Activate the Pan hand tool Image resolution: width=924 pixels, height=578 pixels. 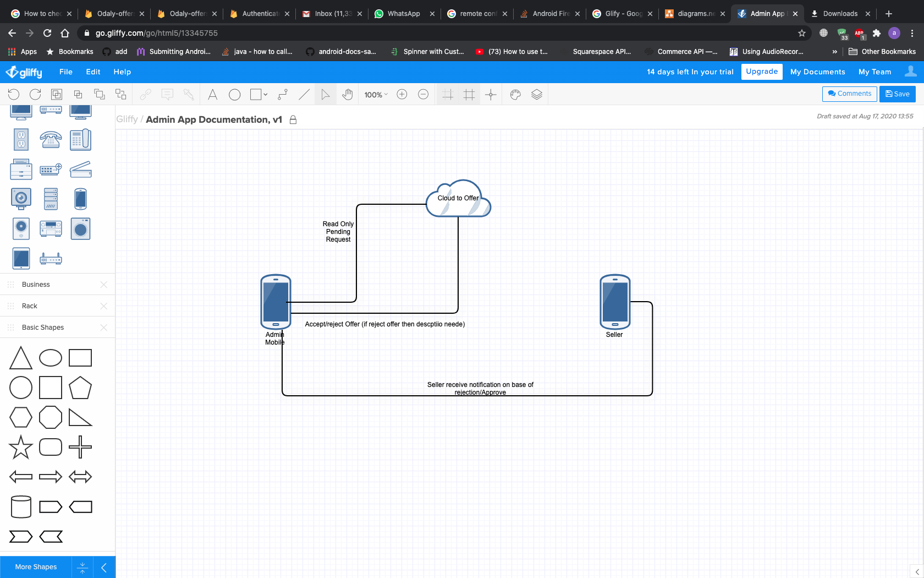coord(347,95)
